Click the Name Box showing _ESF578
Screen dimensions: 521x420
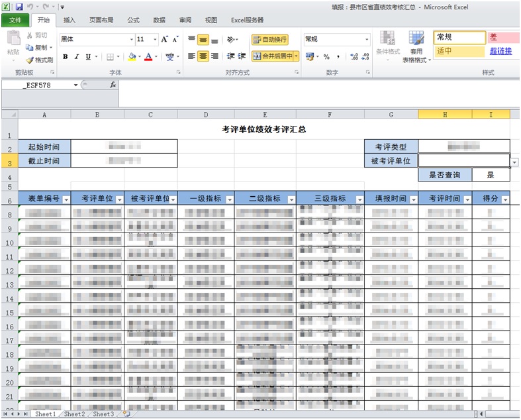pos(40,85)
